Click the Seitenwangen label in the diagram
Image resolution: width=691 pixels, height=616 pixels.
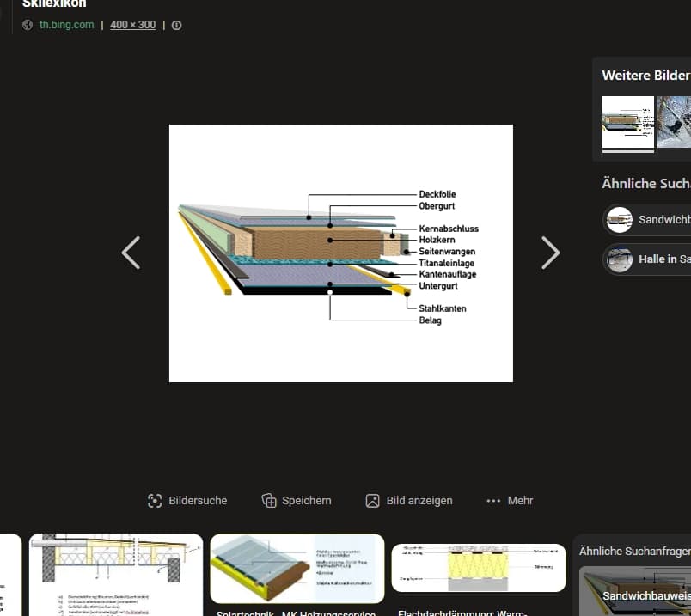tap(447, 252)
